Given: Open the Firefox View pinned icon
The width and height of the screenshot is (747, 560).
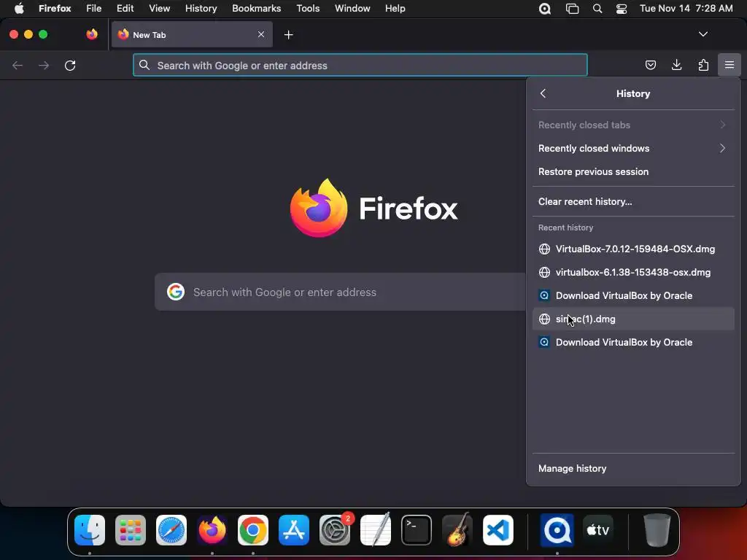Looking at the screenshot, I should [92, 34].
